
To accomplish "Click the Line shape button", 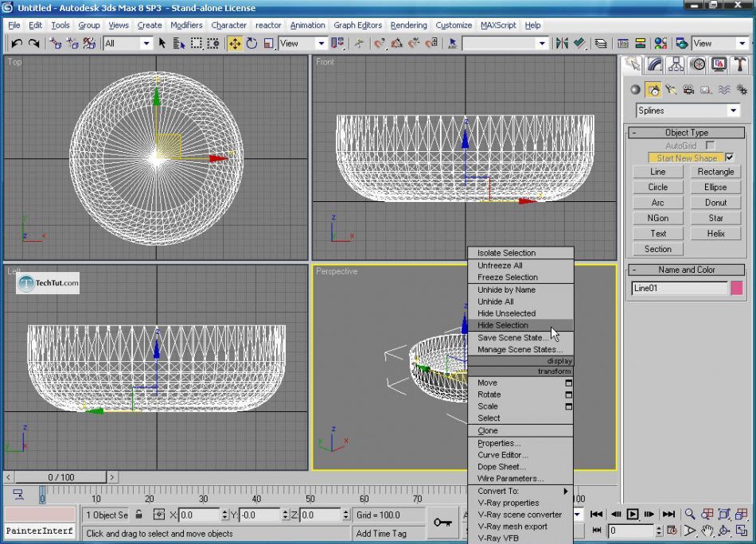I will pos(657,172).
